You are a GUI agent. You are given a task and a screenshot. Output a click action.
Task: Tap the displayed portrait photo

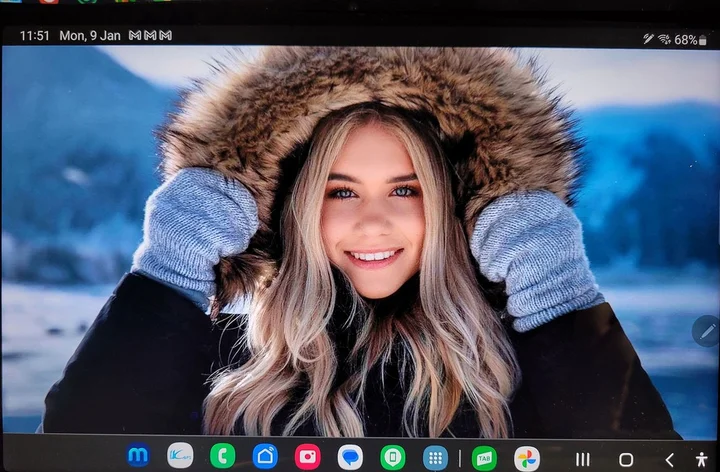pos(360,241)
